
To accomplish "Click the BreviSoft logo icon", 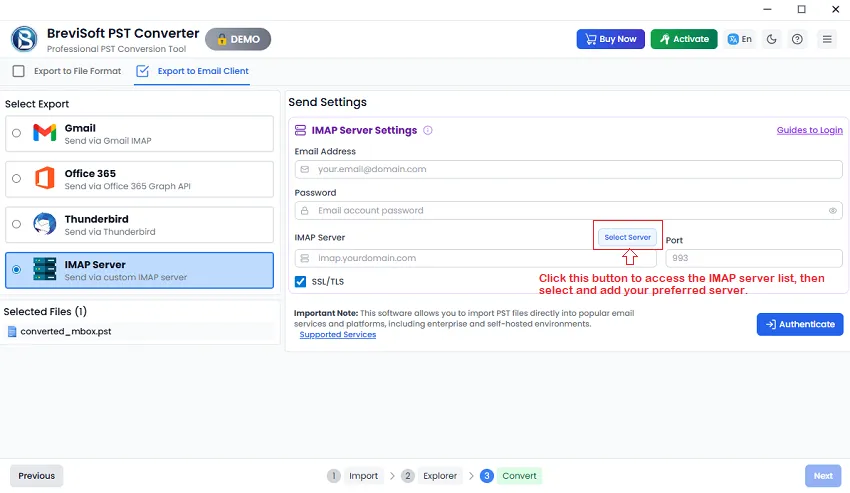I will [x=24, y=39].
